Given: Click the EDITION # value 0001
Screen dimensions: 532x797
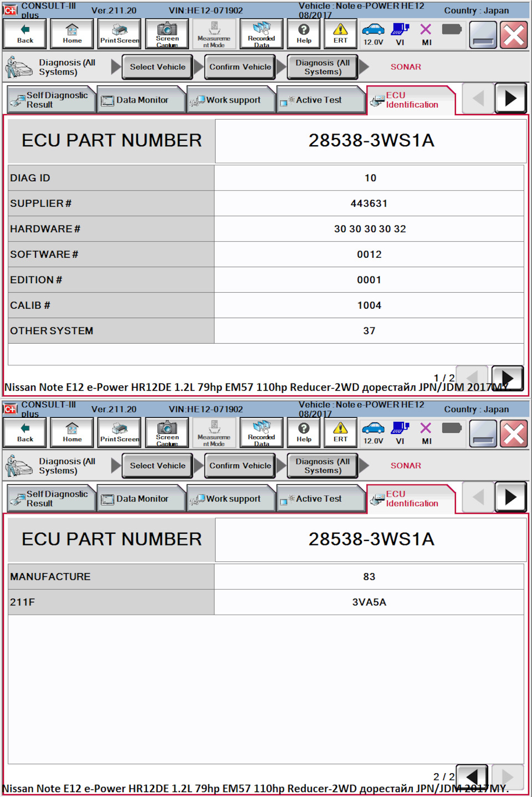Looking at the screenshot, I should tap(369, 280).
